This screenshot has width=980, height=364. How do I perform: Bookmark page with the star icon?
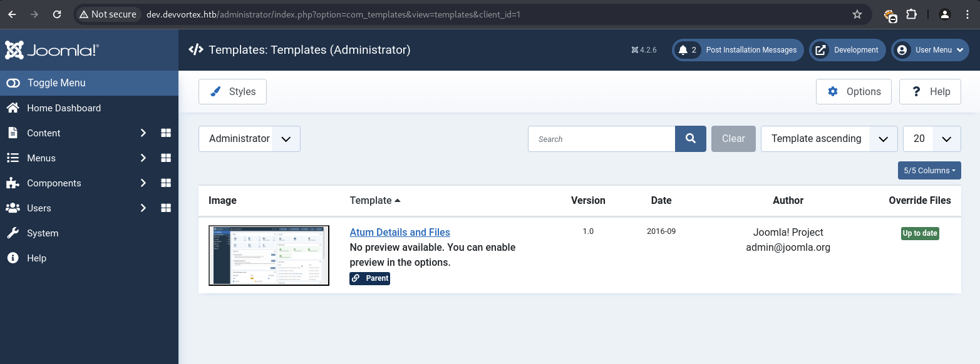(x=857, y=14)
